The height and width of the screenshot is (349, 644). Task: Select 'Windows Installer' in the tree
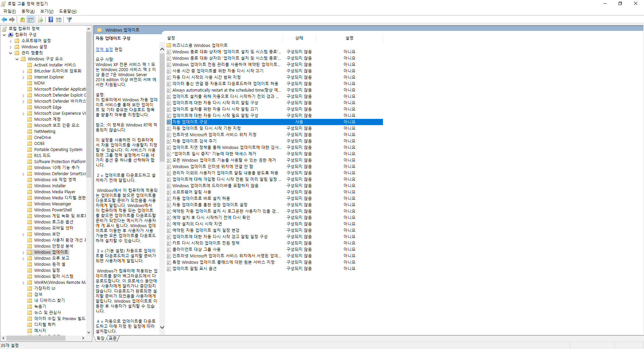pos(50,186)
